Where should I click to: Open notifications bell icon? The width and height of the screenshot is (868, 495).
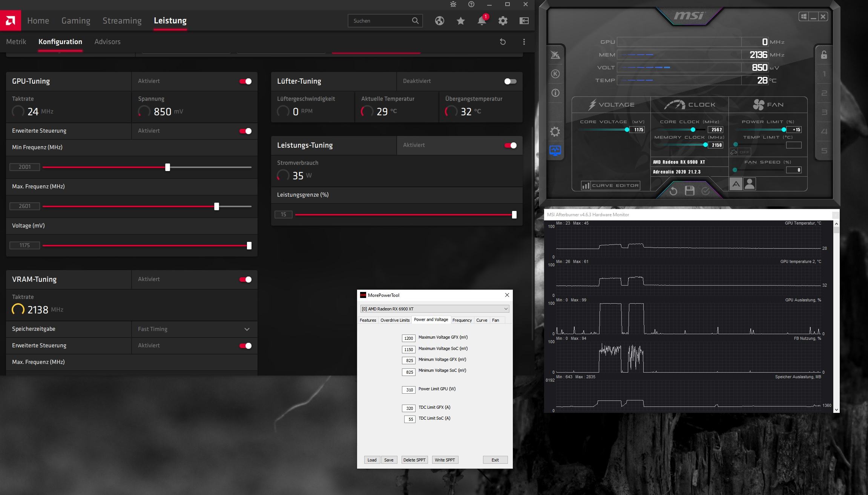pos(482,21)
